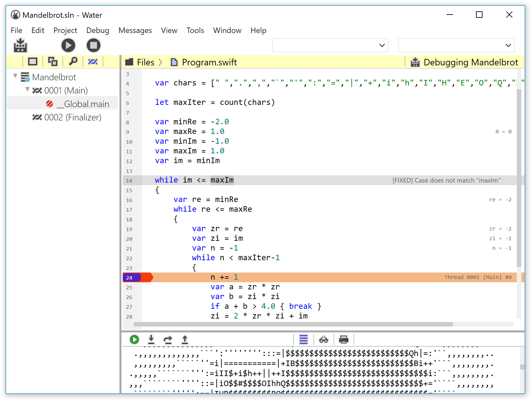
Task: Click the Files folder icon in breadcrumb
Action: pos(129,62)
